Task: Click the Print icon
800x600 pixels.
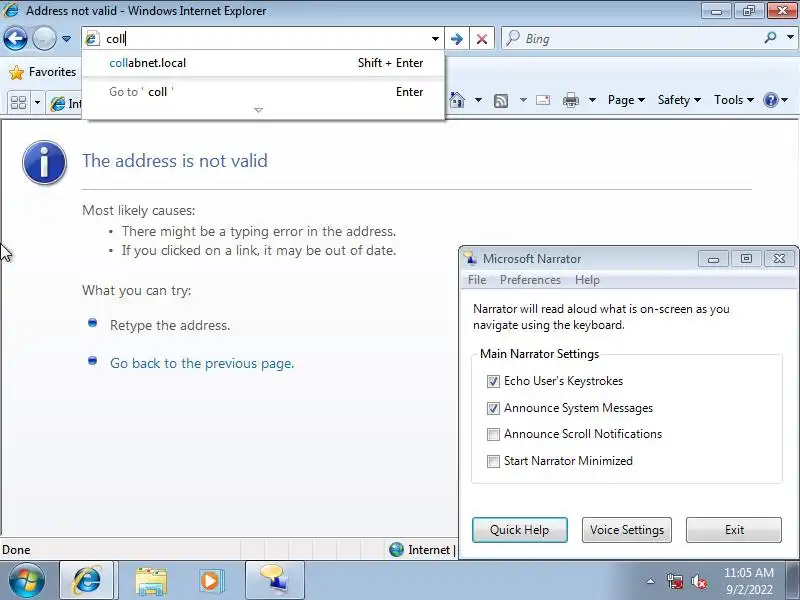Action: click(570, 100)
